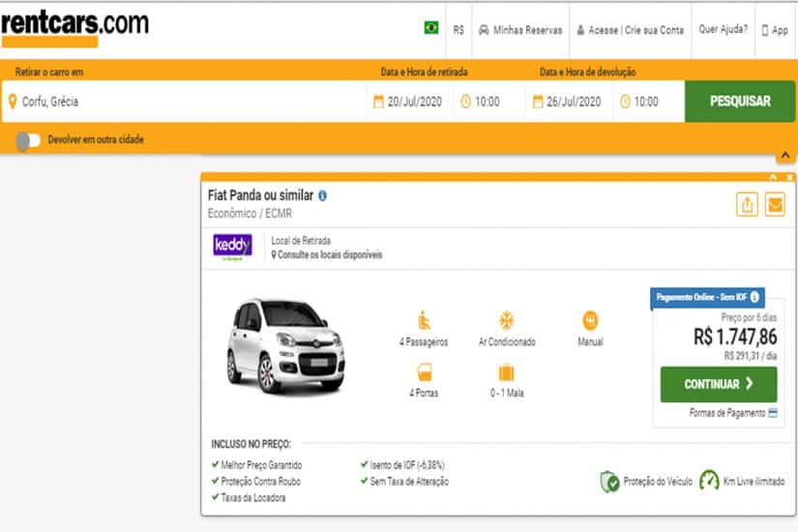The height and width of the screenshot is (532, 798).
Task: Collapse the search bar with the chevron
Action: (785, 156)
